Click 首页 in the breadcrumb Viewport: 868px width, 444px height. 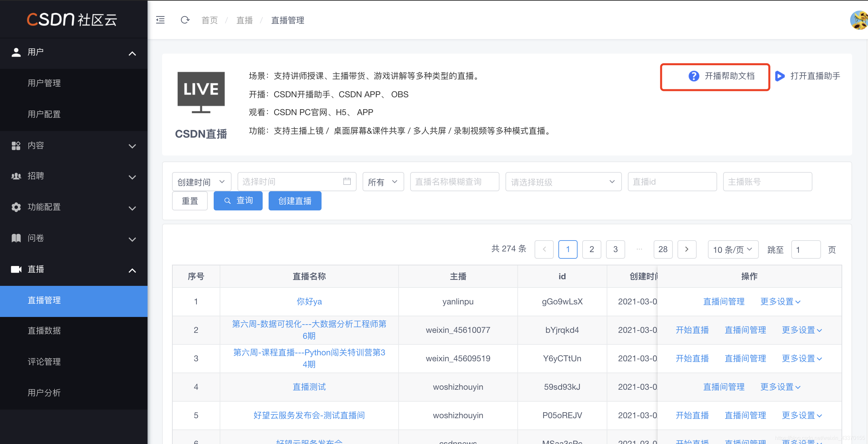210,20
